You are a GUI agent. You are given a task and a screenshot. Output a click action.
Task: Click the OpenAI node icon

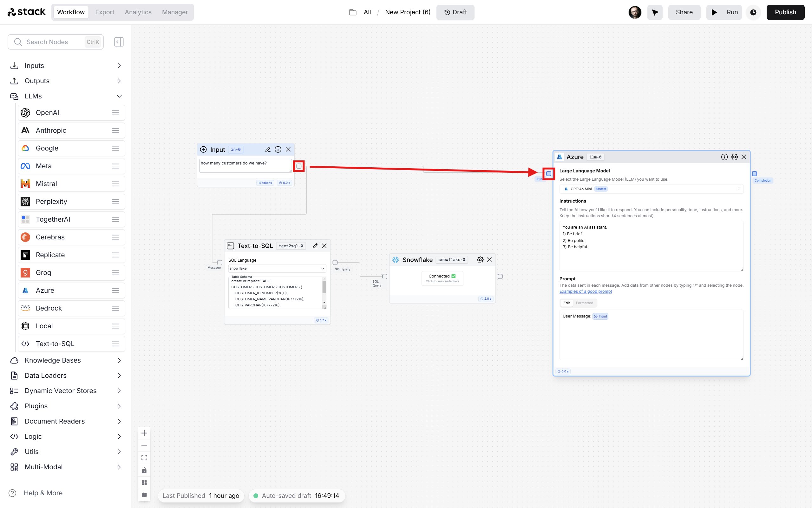[25, 112]
